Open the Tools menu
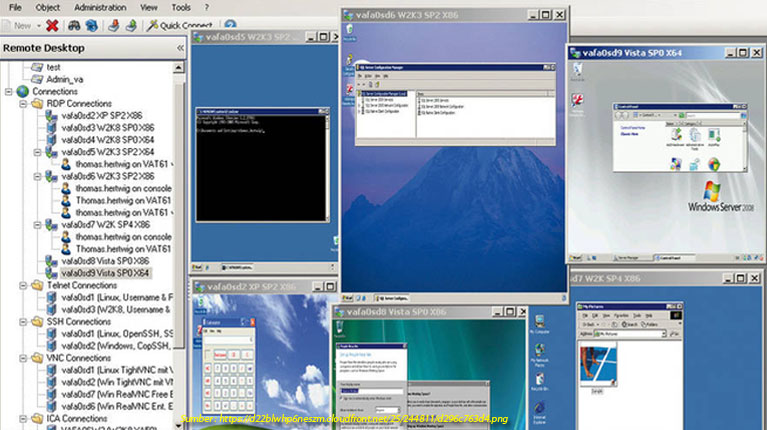The image size is (767, 430). coord(180,7)
